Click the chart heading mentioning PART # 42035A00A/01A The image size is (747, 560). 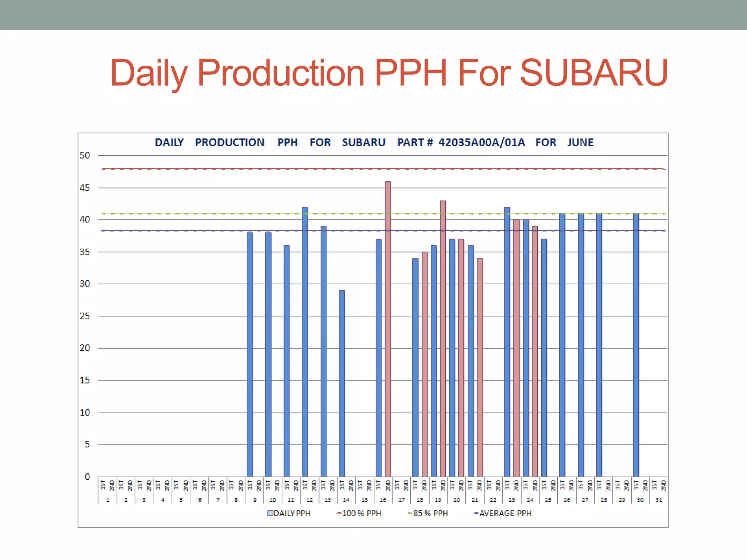tap(374, 142)
